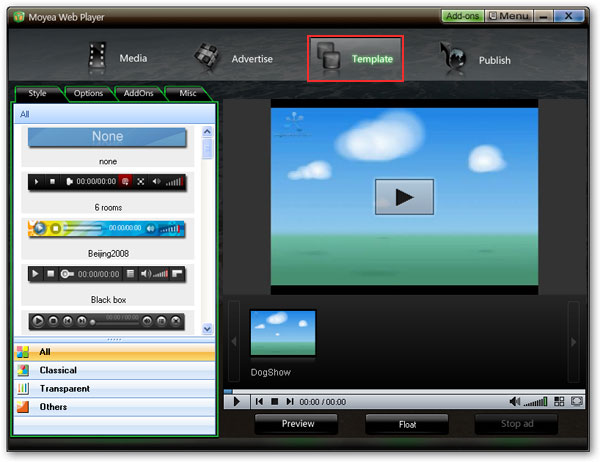Click the Preview button
The width and height of the screenshot is (600, 462).
tap(297, 424)
